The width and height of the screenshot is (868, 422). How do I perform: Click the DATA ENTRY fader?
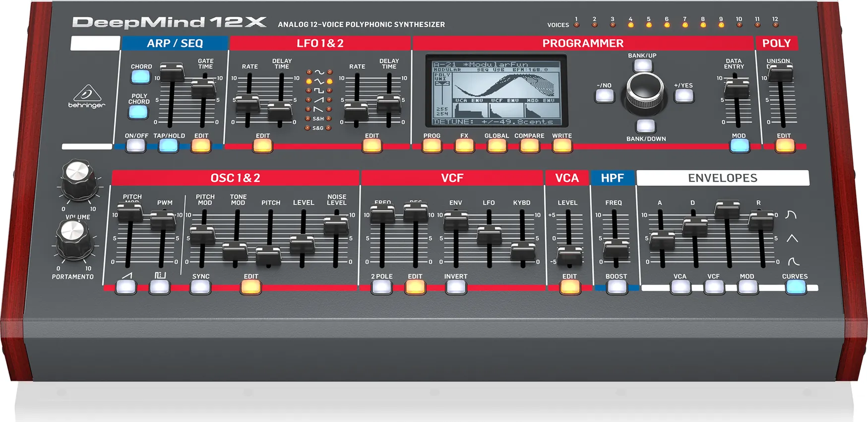[x=737, y=88]
